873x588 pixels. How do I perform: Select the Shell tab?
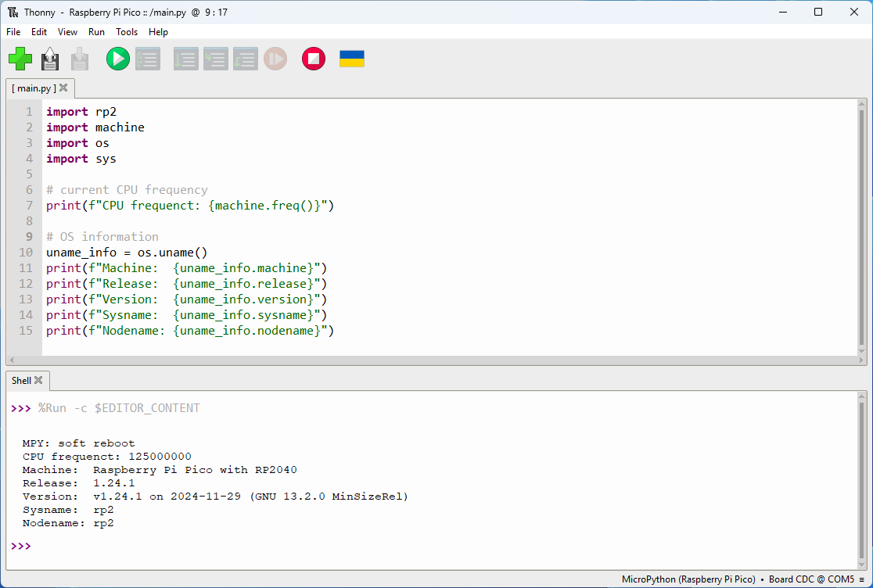tap(21, 381)
